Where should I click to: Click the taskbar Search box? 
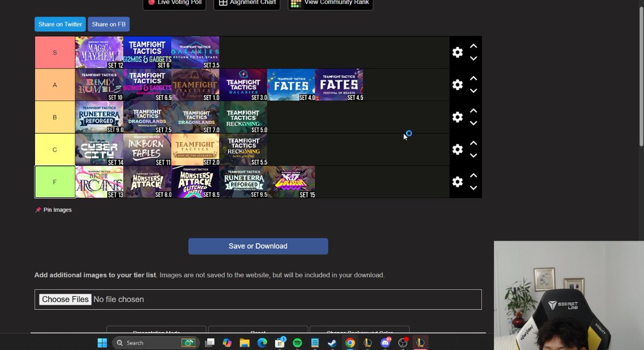pos(156,342)
